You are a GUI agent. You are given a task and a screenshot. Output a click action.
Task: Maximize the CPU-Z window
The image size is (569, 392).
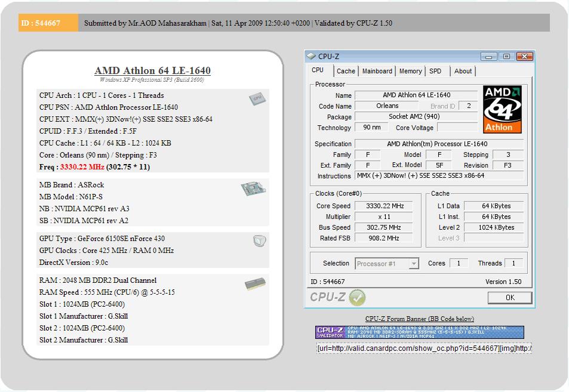[x=506, y=57]
